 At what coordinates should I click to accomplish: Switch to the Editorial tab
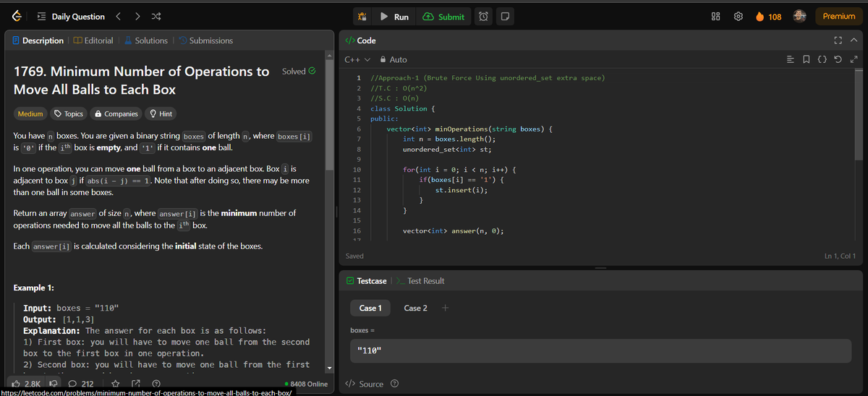tap(93, 40)
